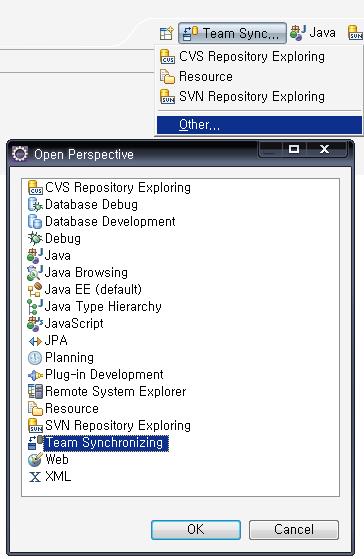
Task: Select the Database Debug perspective icon
Action: (x=35, y=205)
